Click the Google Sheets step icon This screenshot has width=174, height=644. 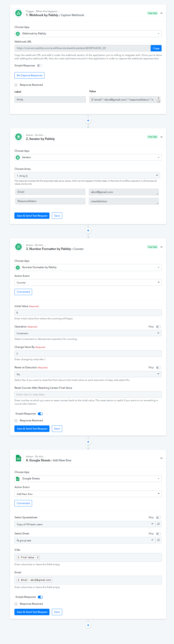coord(18,458)
